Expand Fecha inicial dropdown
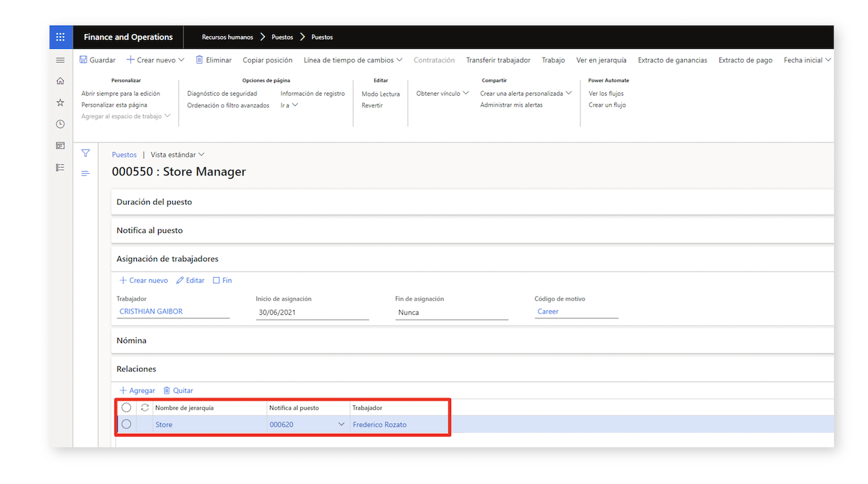Viewport: 868px width, 484px height. [x=808, y=60]
